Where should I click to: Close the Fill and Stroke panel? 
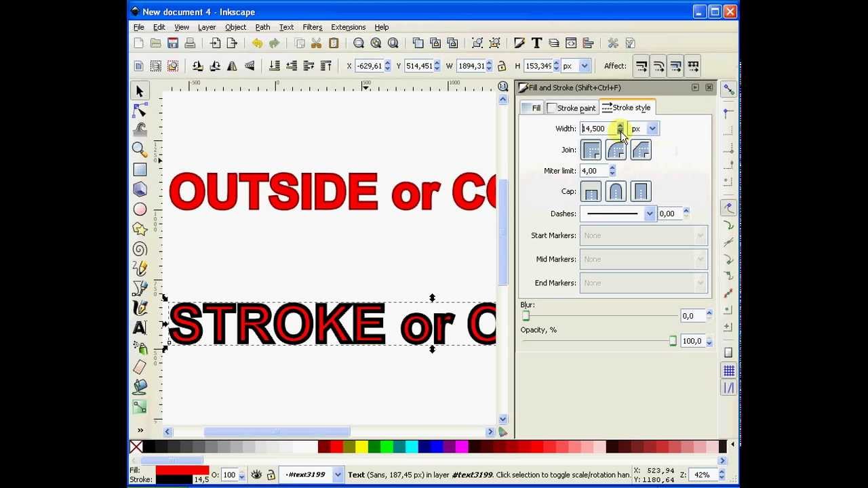point(709,87)
